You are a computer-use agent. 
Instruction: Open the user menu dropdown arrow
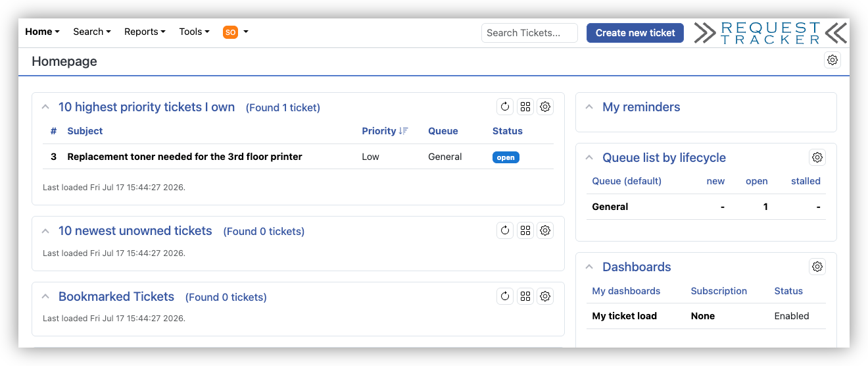point(246,32)
